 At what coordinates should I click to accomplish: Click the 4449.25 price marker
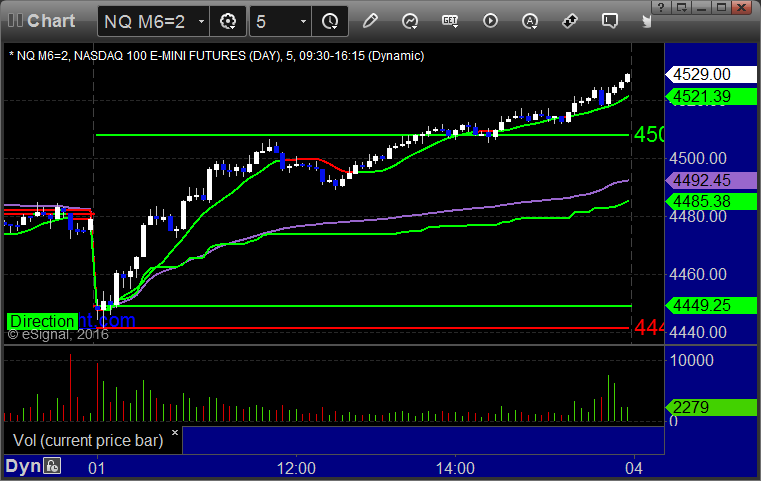(711, 305)
